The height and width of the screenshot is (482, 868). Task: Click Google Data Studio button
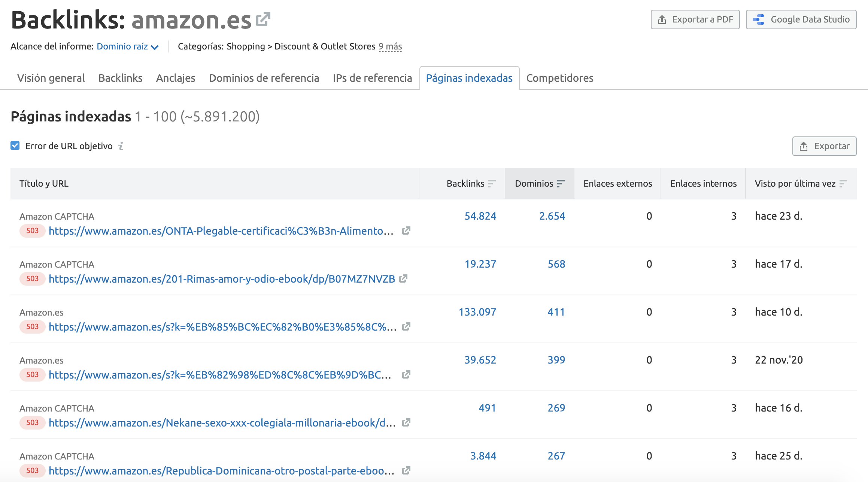point(801,19)
